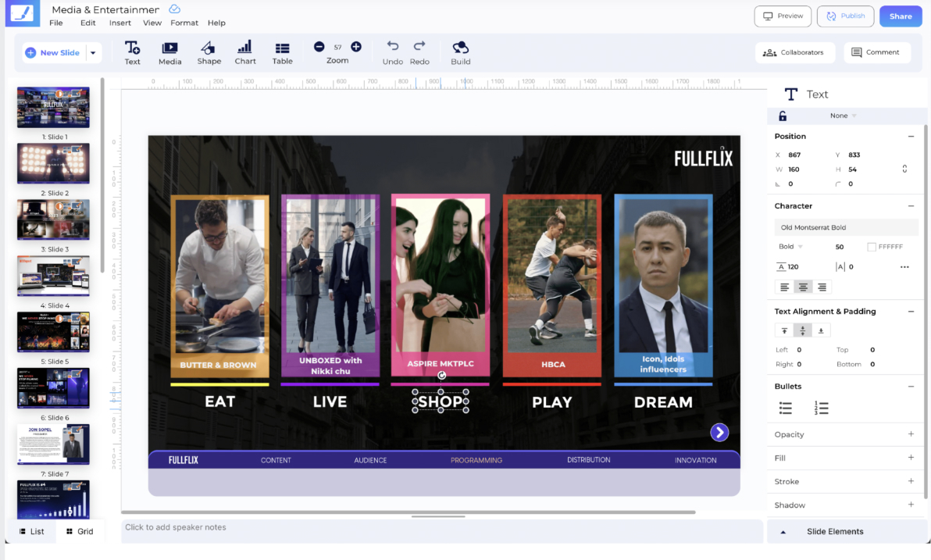
Task: Open the Help menu
Action: tap(216, 23)
